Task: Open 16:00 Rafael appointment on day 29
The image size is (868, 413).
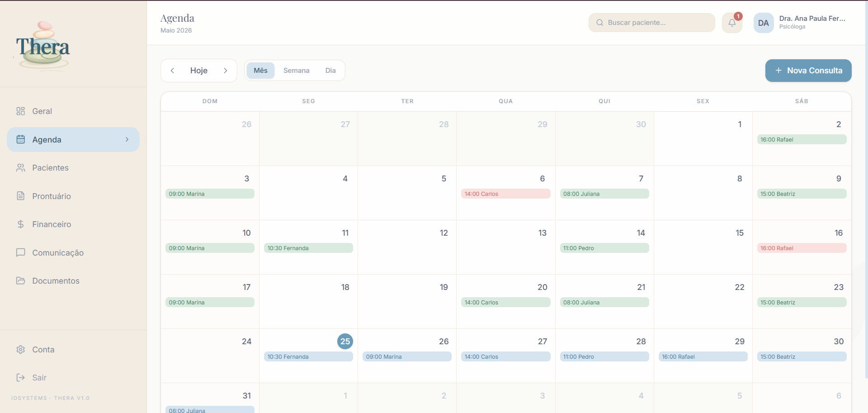Action: (703, 356)
